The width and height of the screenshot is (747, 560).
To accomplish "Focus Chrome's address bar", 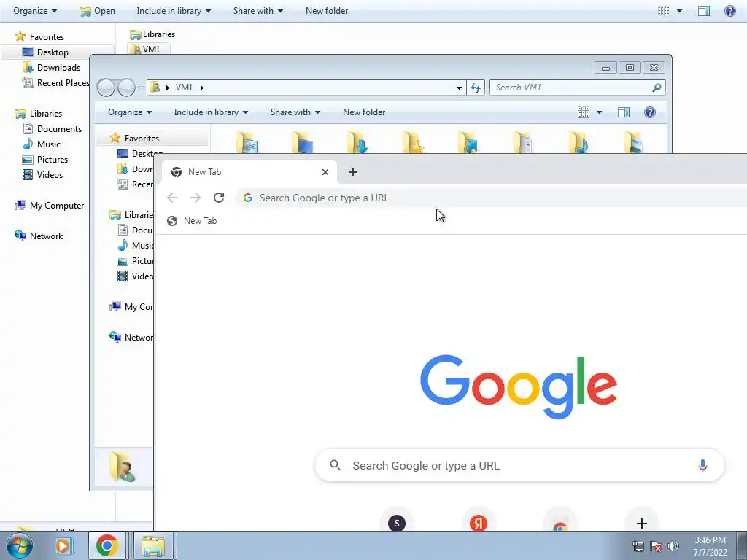I will tap(491, 198).
